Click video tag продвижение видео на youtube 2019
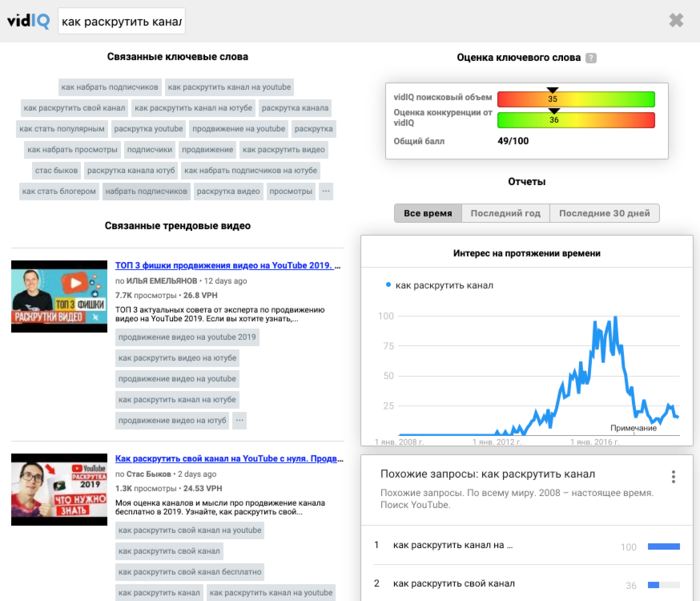The image size is (700, 601). click(x=187, y=337)
